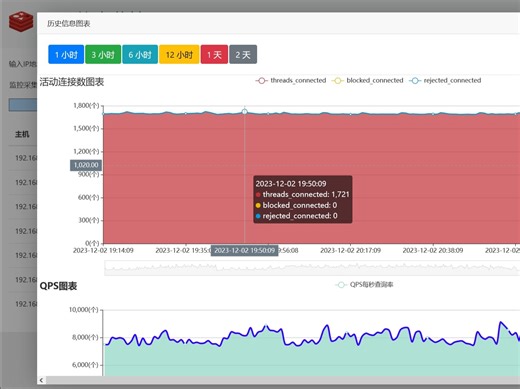Click the 10,000(个) QPS axis label
Screen dimensions: 520x389
(x=84, y=310)
